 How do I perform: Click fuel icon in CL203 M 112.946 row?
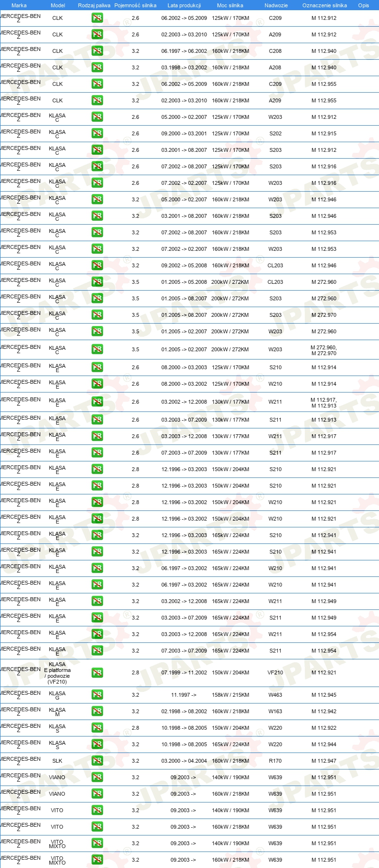point(97,265)
